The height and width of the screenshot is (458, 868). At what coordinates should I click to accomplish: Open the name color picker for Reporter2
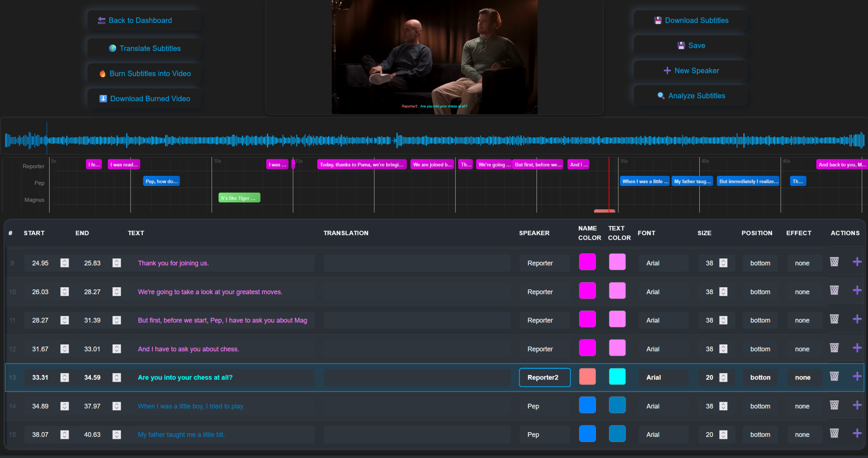587,376
